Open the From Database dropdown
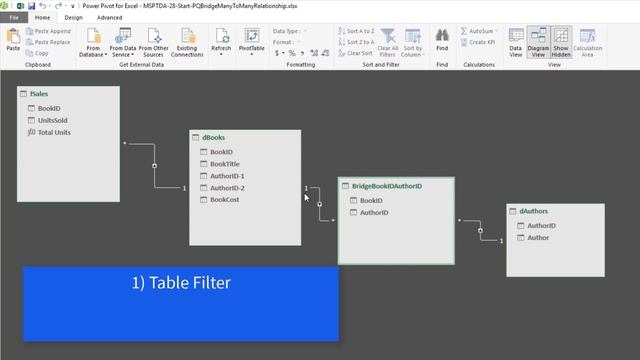This screenshot has width=640, height=360. [x=93, y=42]
